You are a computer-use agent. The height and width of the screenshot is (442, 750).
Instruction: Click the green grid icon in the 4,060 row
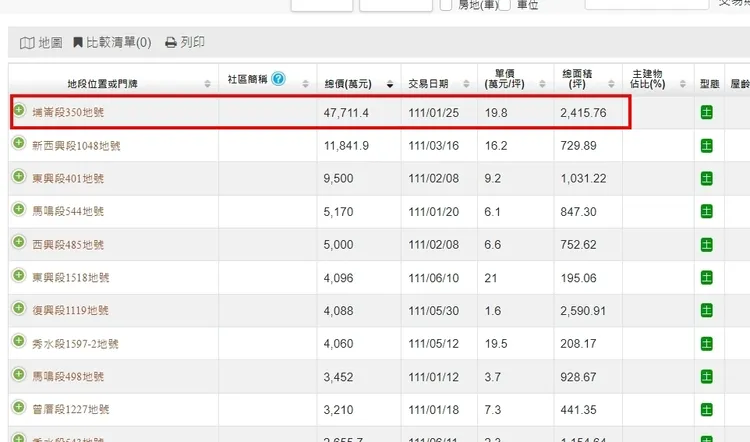(x=706, y=343)
